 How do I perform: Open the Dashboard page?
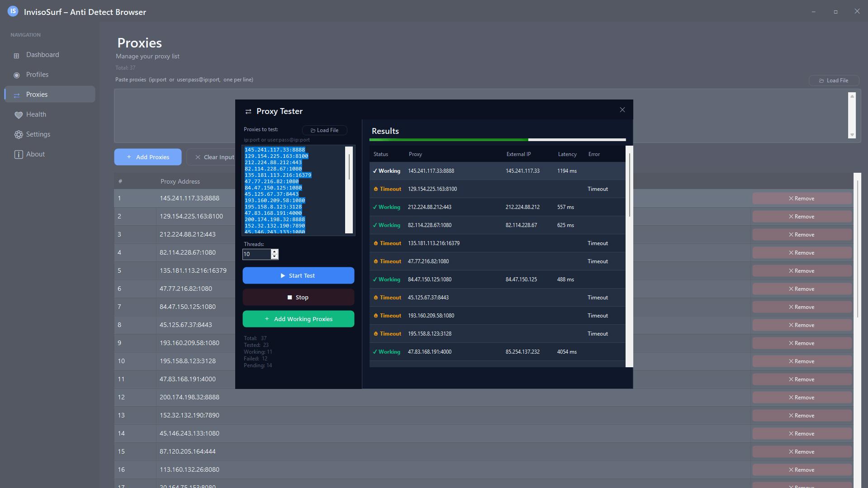(50, 55)
